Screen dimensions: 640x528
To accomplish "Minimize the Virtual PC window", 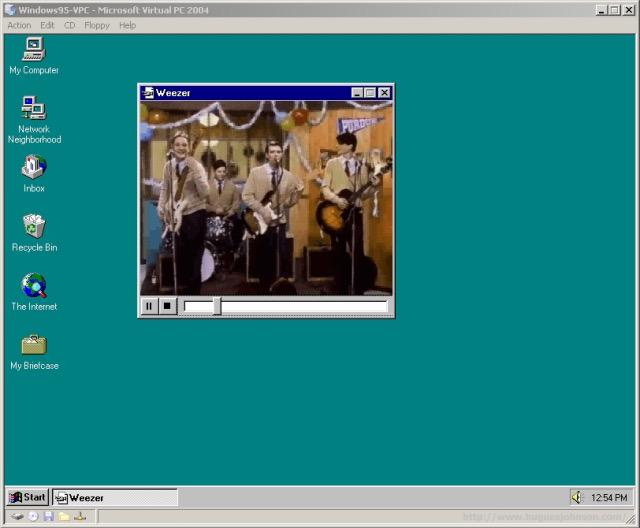I will (601, 10).
